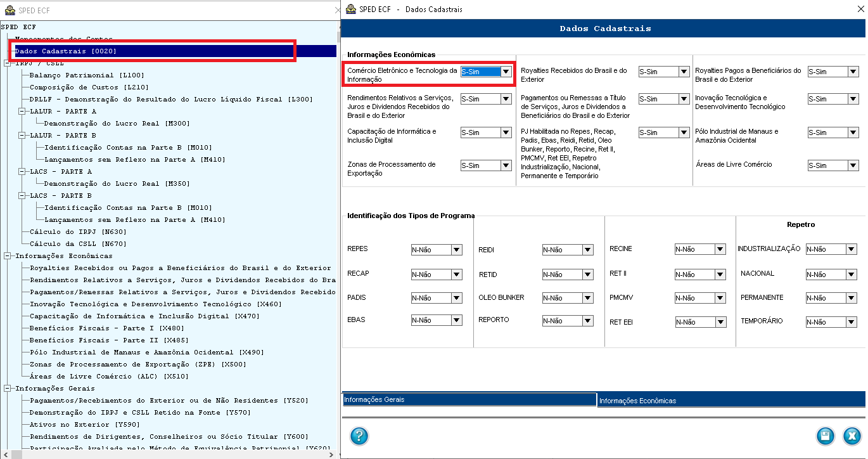868x459 pixels.
Task: Open Repetro NACIONAL dropdown
Action: pos(852,275)
